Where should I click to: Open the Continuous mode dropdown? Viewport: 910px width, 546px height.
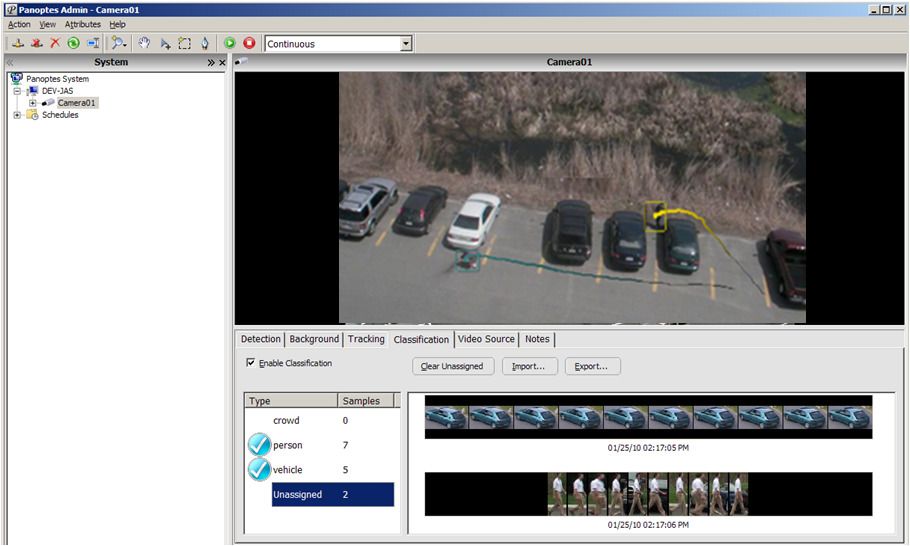(x=406, y=44)
